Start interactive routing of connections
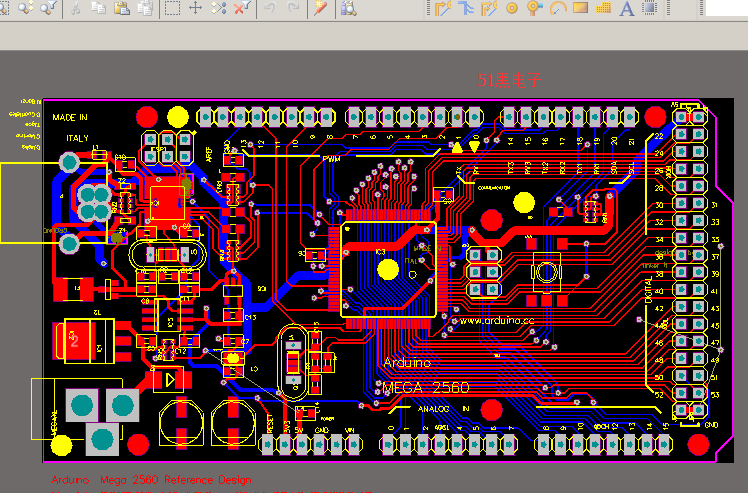Viewport: 748px width, 493px height. pos(443,8)
